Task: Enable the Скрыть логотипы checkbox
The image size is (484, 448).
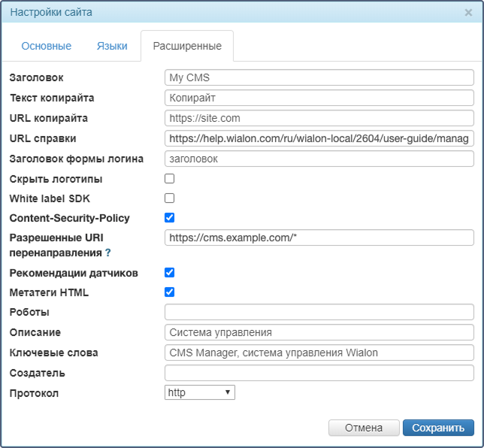Action: (x=169, y=179)
